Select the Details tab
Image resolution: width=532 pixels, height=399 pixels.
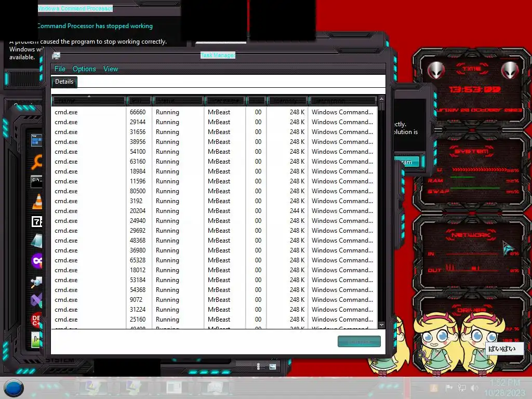[x=64, y=82]
